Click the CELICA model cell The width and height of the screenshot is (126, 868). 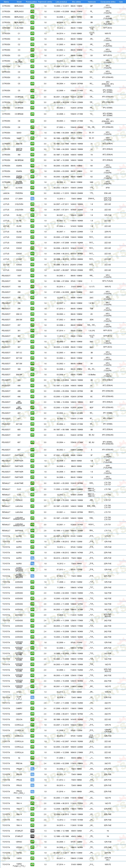coord(19,719)
